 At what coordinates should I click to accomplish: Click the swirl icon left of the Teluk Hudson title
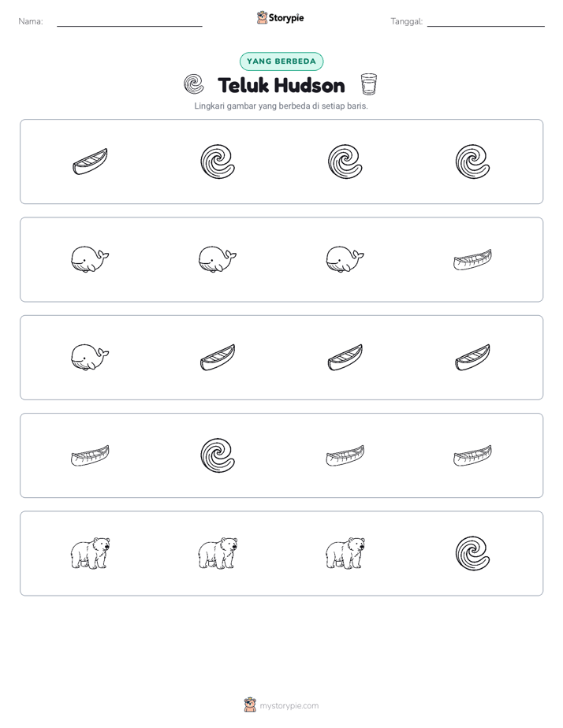(x=194, y=84)
